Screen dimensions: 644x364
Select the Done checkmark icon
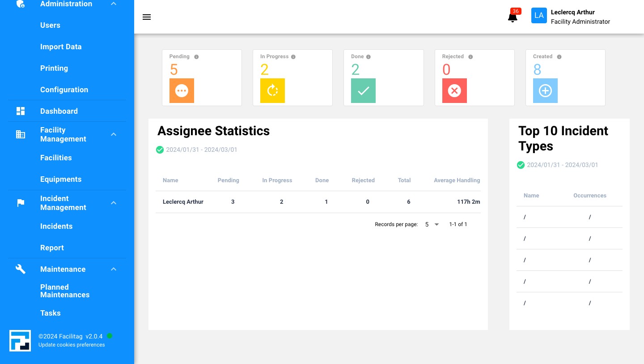(x=363, y=90)
